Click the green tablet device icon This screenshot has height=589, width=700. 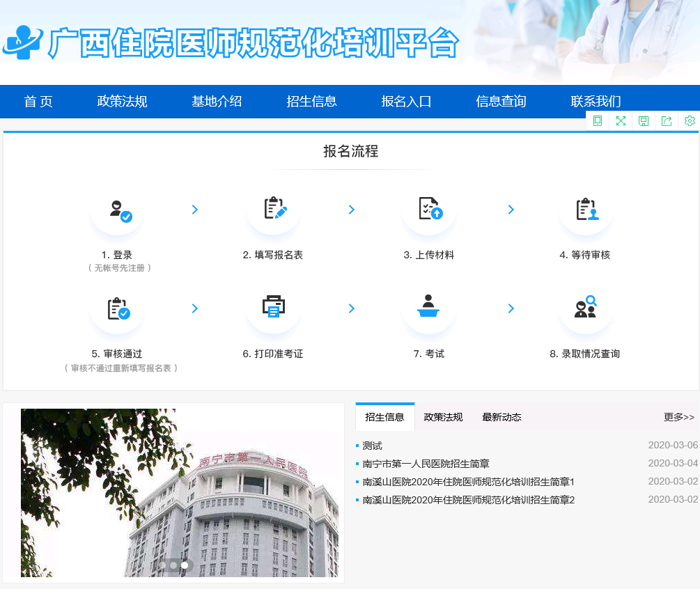[598, 121]
